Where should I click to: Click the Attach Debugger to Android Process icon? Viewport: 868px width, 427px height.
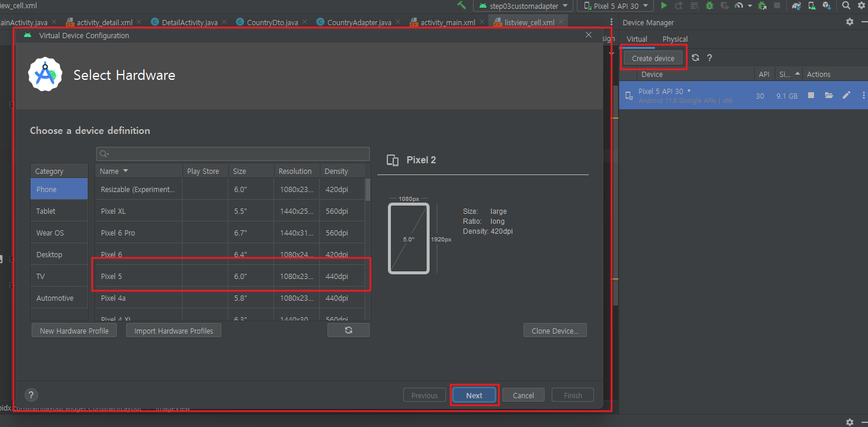pyautogui.click(x=762, y=5)
